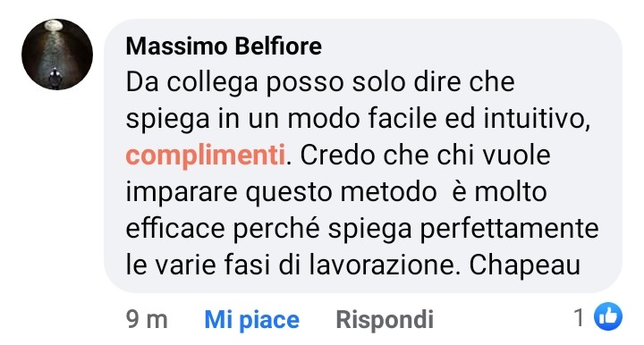
Task: Click the blue thumbs-up reaction icon
Action: (608, 316)
